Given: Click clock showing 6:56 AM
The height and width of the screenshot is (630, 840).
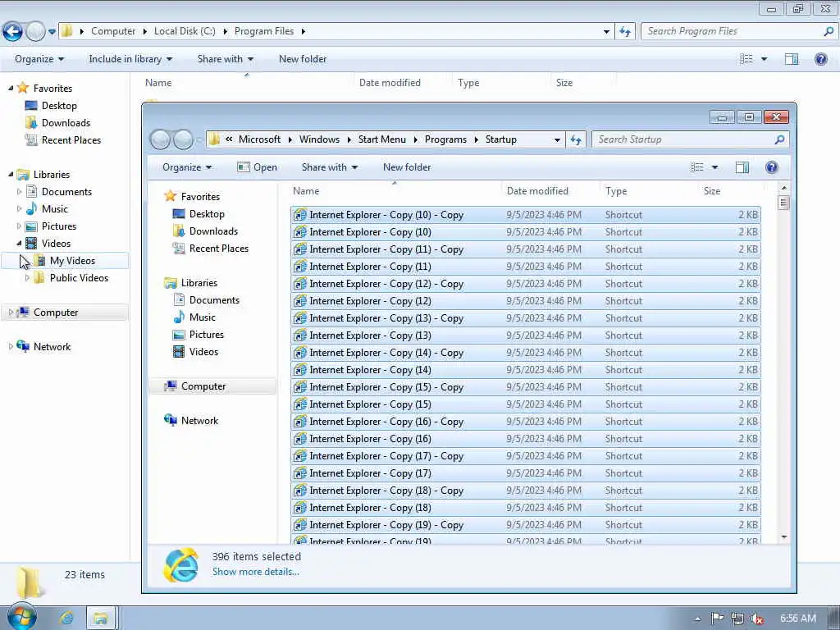Looking at the screenshot, I should point(797,619).
